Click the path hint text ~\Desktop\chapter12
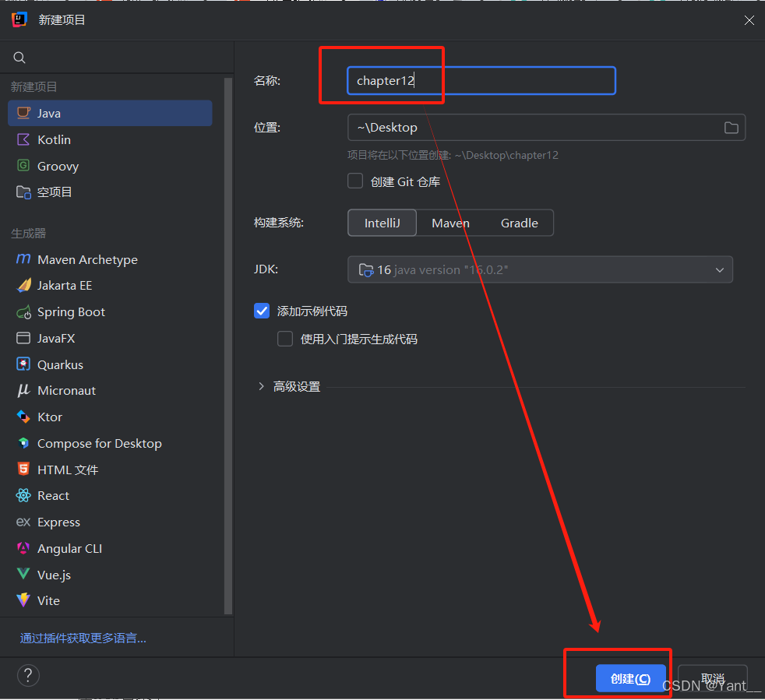The width and height of the screenshot is (765, 700). (506, 155)
